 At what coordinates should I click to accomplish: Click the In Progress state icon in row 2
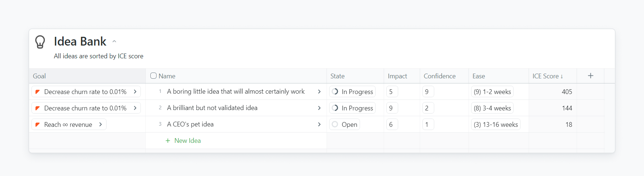pyautogui.click(x=335, y=108)
